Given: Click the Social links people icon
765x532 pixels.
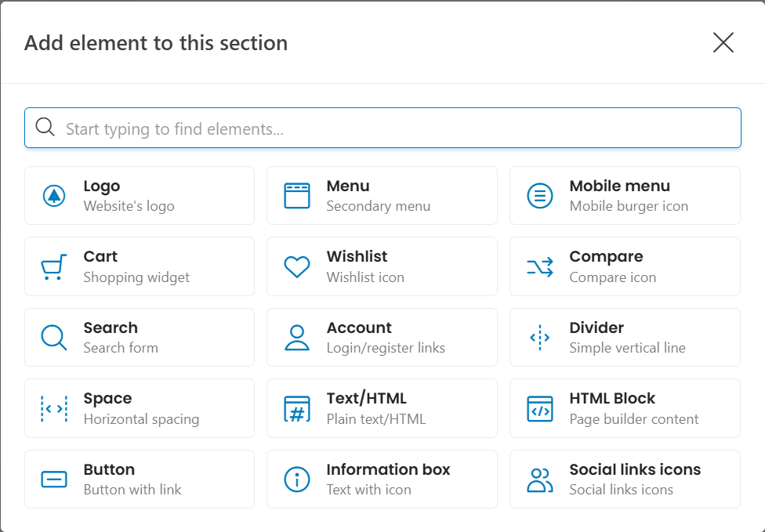Looking at the screenshot, I should (539, 480).
